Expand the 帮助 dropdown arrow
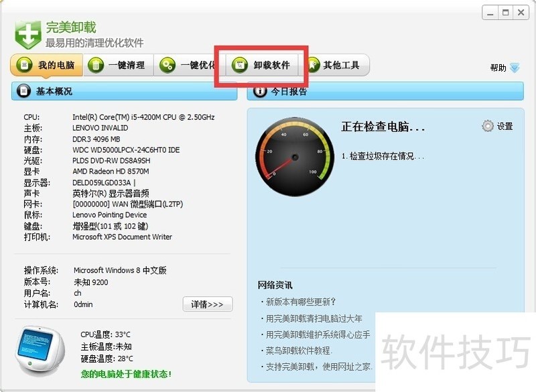The height and width of the screenshot is (392, 536). 515,68
